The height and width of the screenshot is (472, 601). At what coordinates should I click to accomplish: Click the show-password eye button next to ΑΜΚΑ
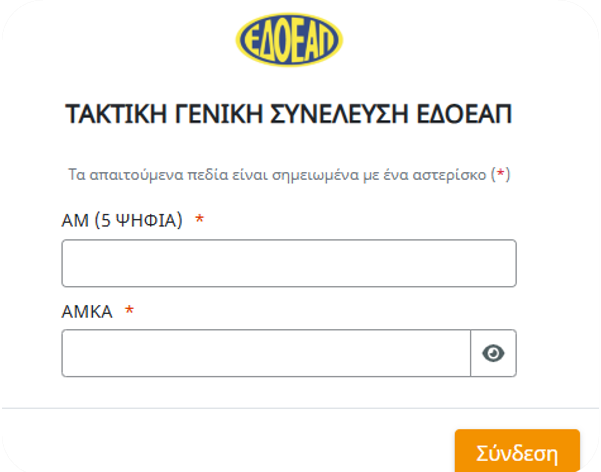[493, 353]
